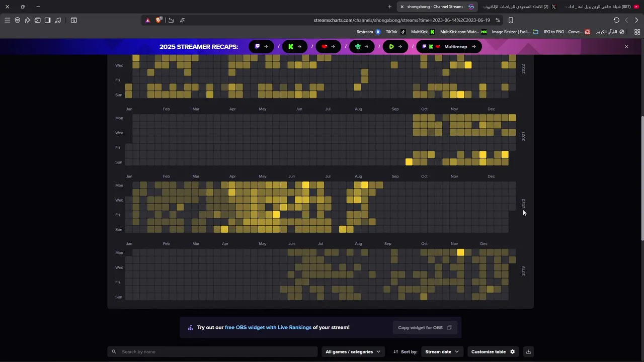The image size is (644, 362).
Task: Open the Twitch streamer recap button
Action: (261, 47)
